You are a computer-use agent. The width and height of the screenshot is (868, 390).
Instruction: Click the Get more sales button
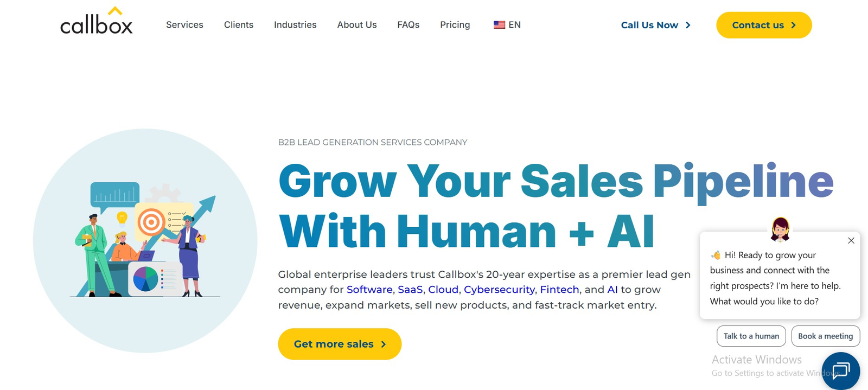pos(340,344)
